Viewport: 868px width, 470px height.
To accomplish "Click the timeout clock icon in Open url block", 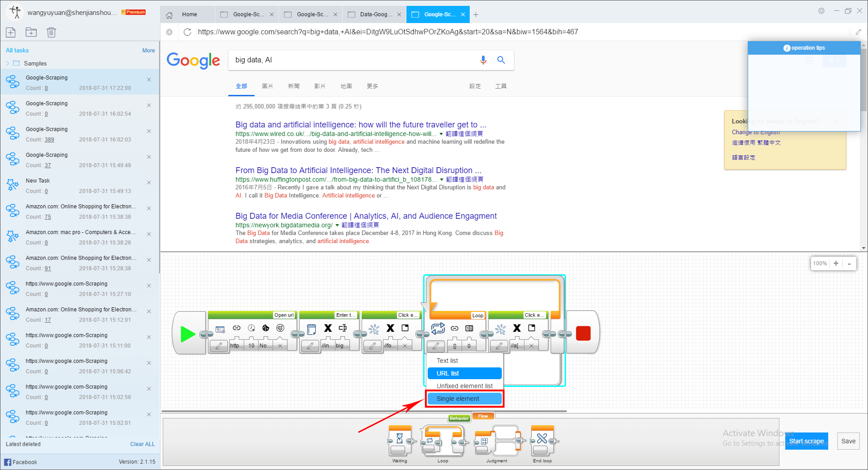I will [251, 328].
